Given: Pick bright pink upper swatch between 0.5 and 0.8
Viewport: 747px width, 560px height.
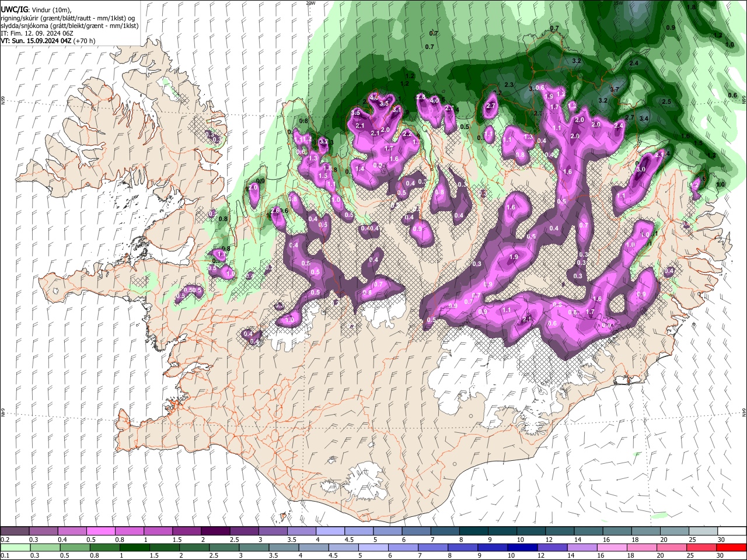Looking at the screenshot, I should click(100, 531).
